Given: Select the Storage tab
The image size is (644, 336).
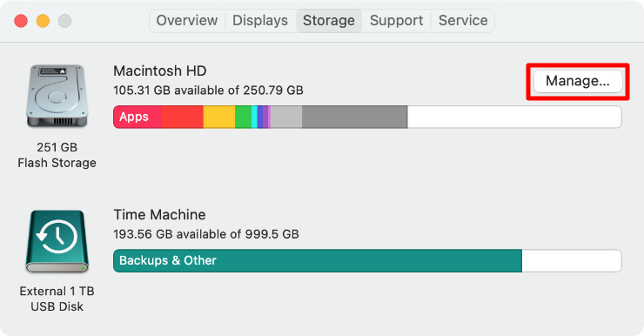Looking at the screenshot, I should (329, 21).
